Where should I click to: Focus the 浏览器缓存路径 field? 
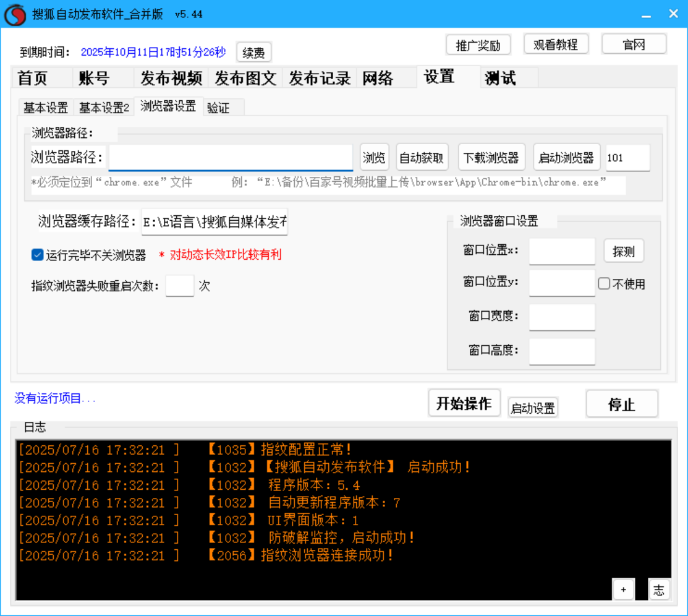click(x=214, y=222)
